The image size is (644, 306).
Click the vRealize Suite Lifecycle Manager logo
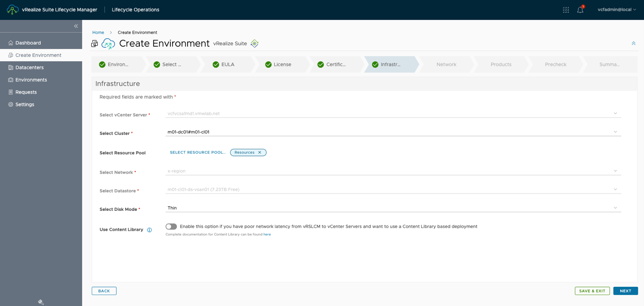point(13,9)
